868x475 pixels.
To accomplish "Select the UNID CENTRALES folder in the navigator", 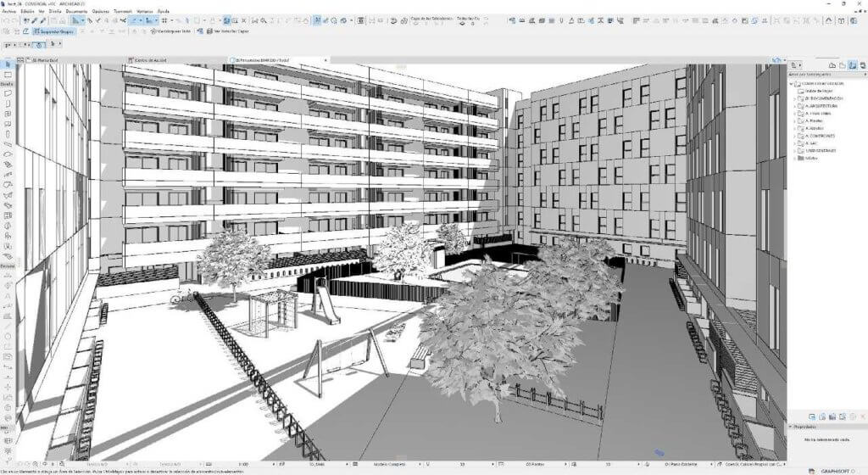I will (820, 151).
